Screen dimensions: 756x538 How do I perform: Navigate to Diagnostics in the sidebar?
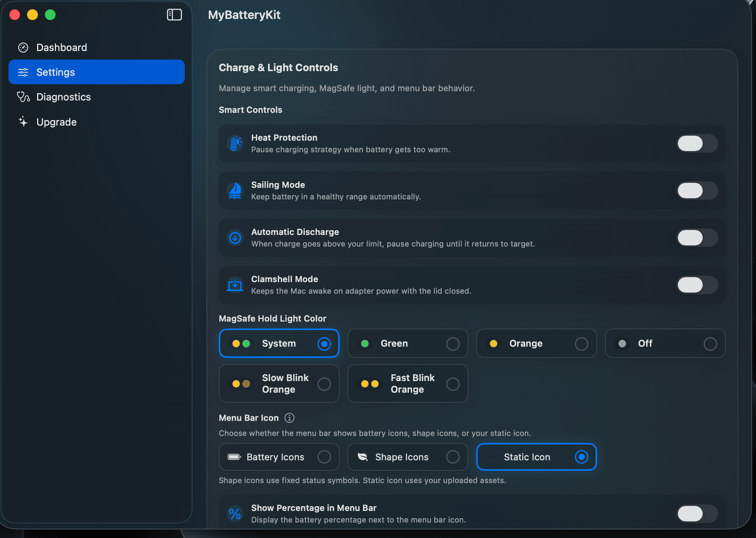(x=63, y=97)
